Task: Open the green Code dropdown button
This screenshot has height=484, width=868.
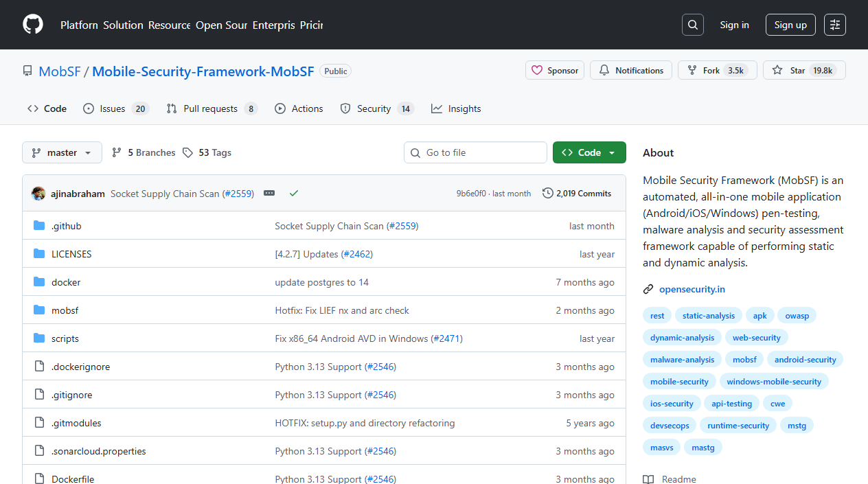Action: (589, 152)
